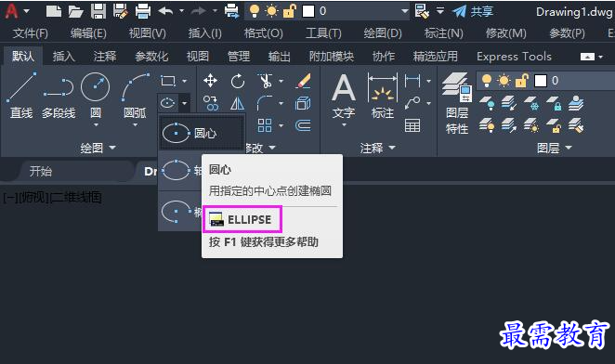Select the Trim scissors icon
The image size is (615, 364).
[x=265, y=81]
